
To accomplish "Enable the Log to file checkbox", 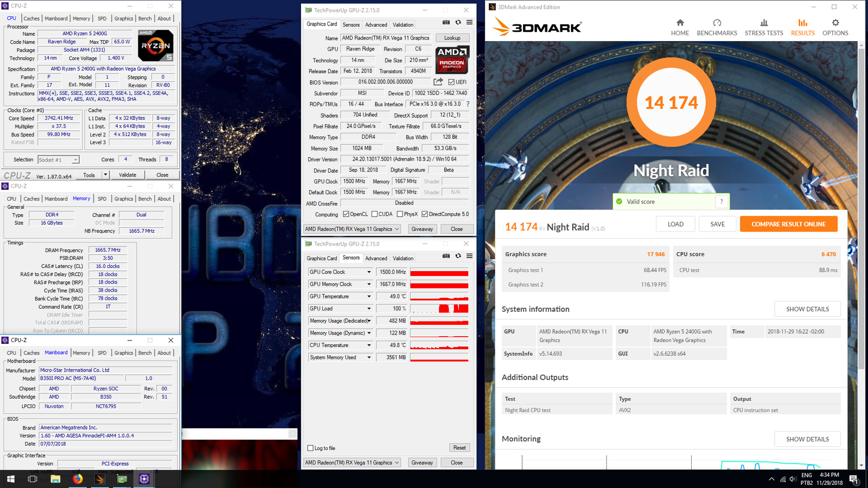I will (310, 448).
